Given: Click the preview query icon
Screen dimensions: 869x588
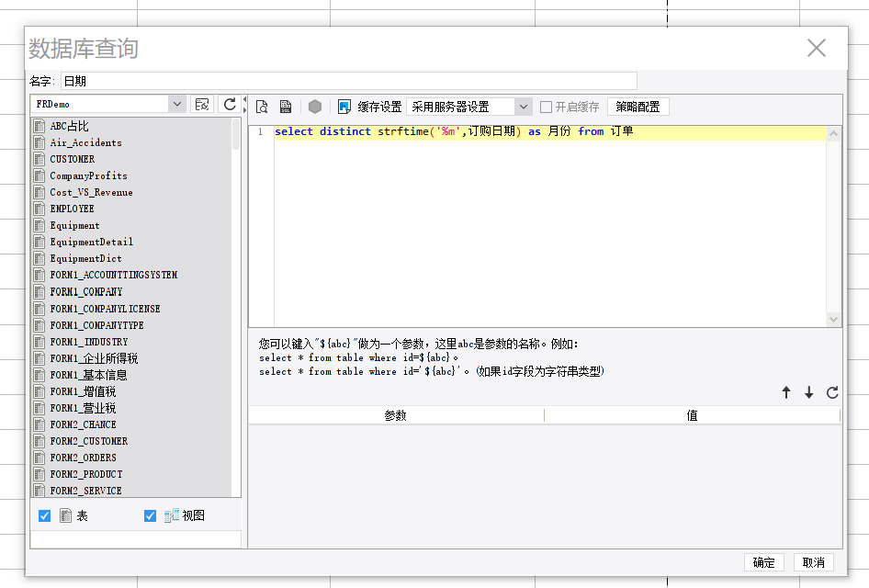Looking at the screenshot, I should click(262, 107).
